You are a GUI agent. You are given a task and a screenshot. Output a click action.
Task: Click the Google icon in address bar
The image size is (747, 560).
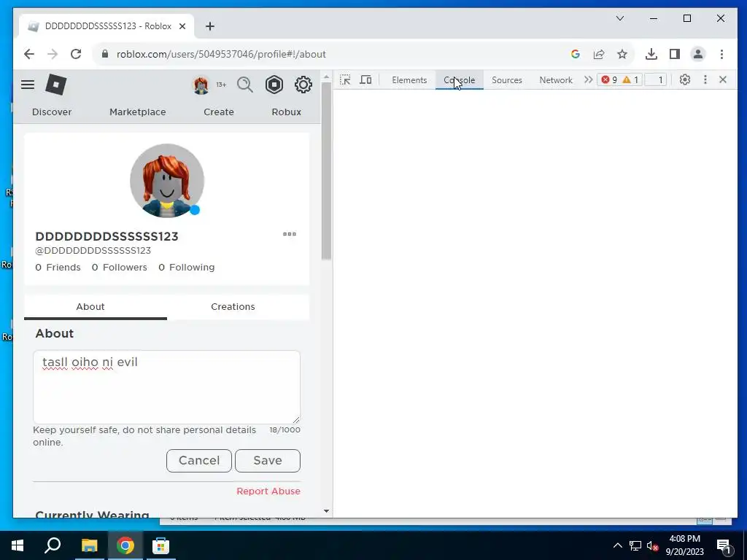[x=575, y=54]
